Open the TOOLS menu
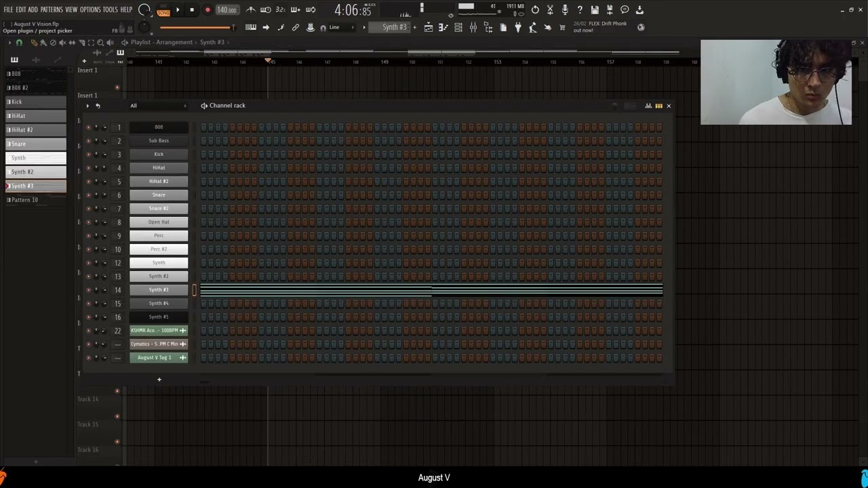 click(x=110, y=9)
